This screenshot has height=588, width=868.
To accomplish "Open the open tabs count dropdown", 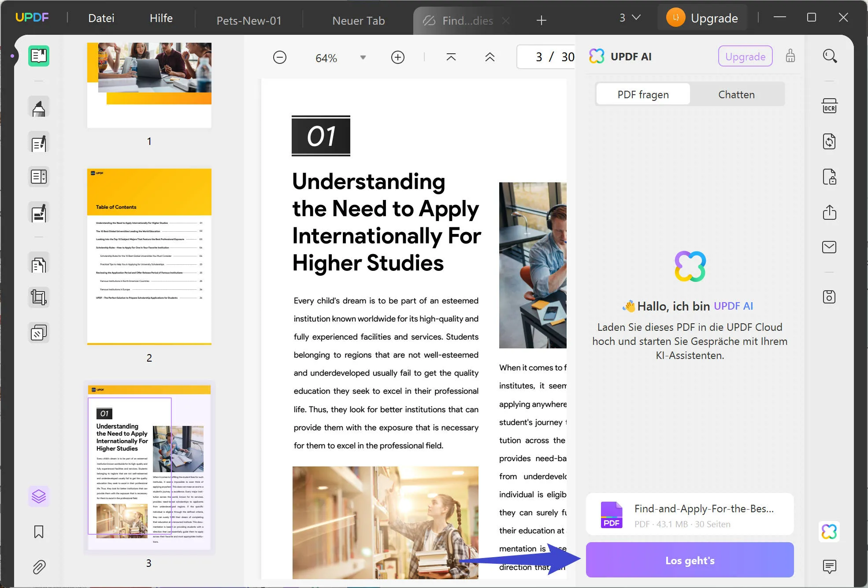I will pos(630,18).
